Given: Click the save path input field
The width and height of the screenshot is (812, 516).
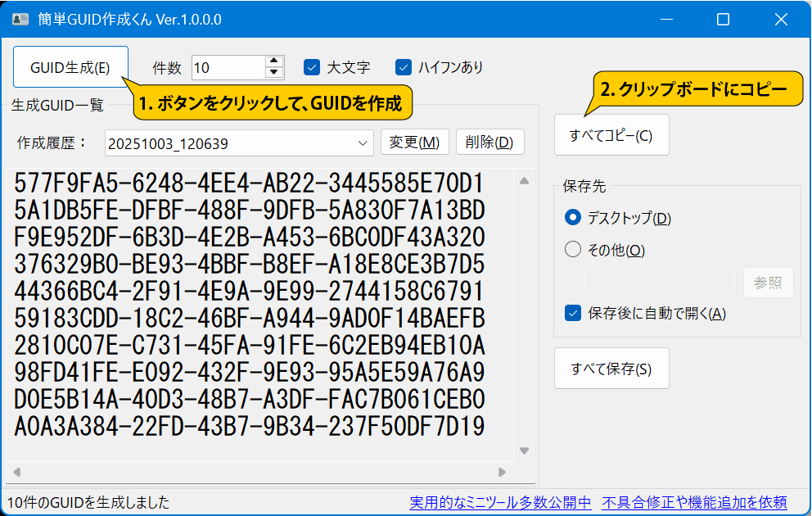Looking at the screenshot, I should (x=660, y=281).
